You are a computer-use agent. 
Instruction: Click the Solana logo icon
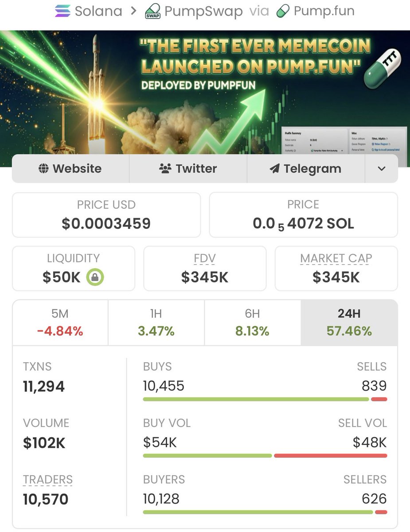point(62,11)
